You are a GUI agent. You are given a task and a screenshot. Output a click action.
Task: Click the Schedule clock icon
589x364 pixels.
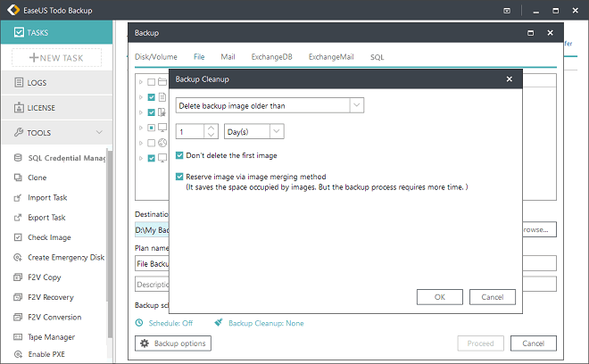pos(139,323)
